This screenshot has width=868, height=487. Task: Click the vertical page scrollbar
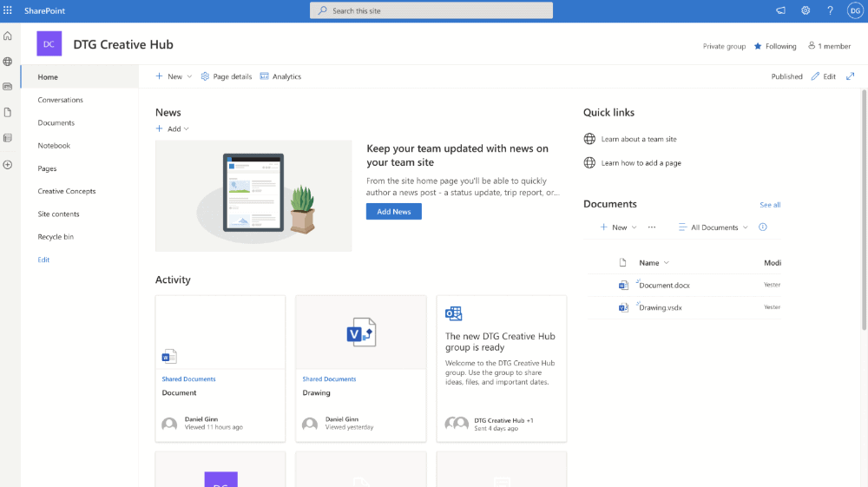point(864,210)
